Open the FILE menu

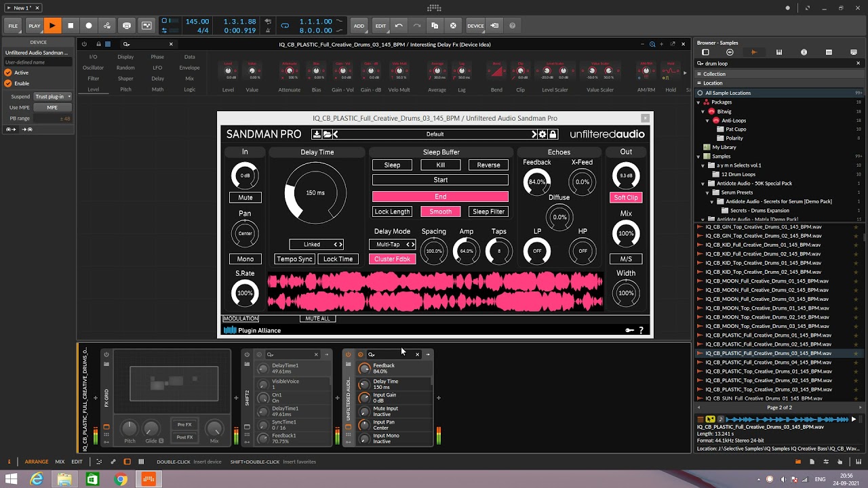(x=13, y=26)
